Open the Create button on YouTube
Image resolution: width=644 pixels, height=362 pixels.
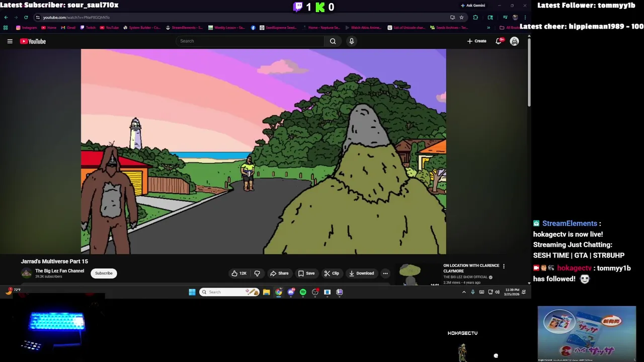[x=476, y=41]
